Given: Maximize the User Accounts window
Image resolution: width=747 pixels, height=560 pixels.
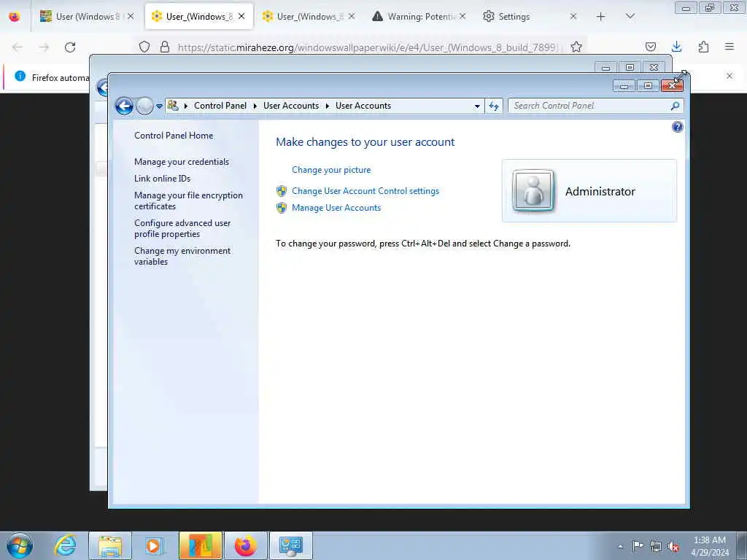Looking at the screenshot, I should (648, 86).
